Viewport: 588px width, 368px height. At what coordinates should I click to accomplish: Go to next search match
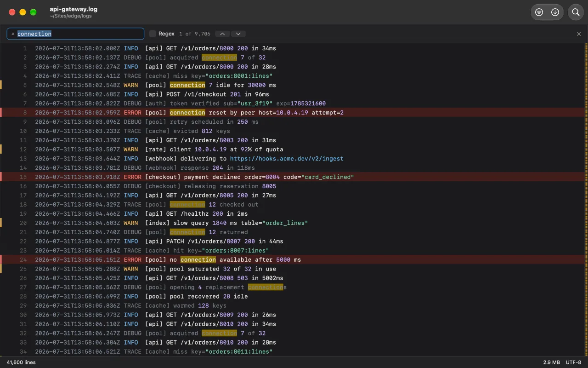[238, 34]
